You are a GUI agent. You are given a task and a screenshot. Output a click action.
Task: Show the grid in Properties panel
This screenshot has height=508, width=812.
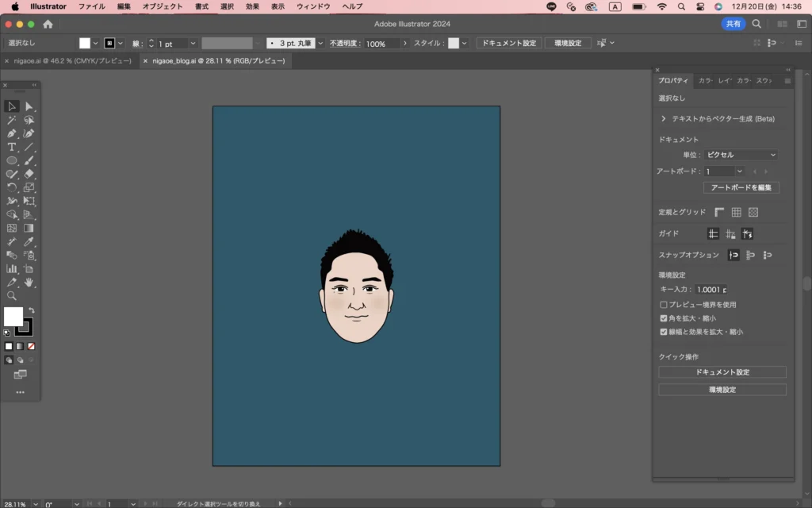pos(736,212)
